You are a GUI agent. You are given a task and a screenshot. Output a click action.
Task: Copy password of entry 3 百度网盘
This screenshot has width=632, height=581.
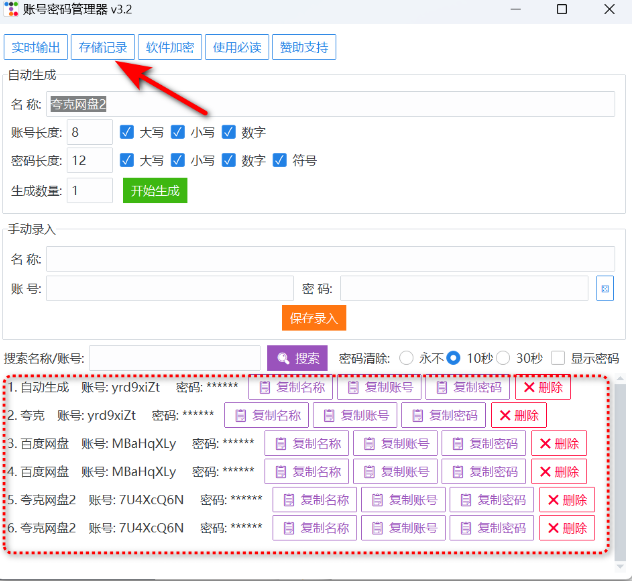[484, 444]
